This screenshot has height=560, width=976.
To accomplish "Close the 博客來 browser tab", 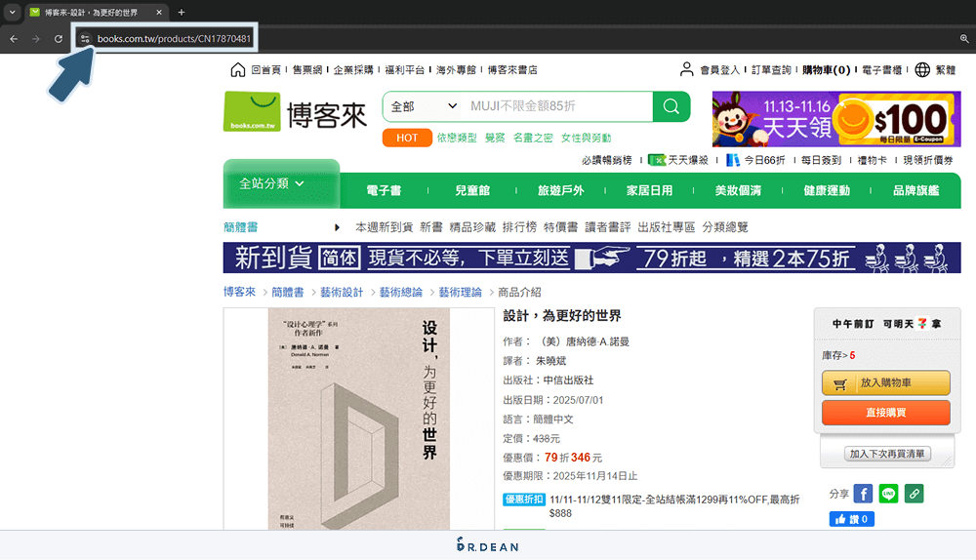I will [x=159, y=12].
